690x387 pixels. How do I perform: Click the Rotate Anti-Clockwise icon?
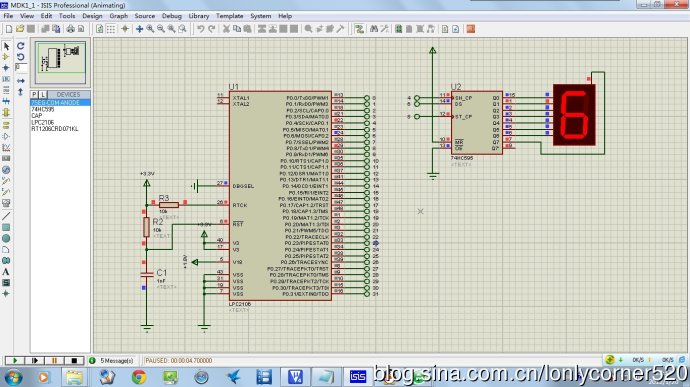21,57
